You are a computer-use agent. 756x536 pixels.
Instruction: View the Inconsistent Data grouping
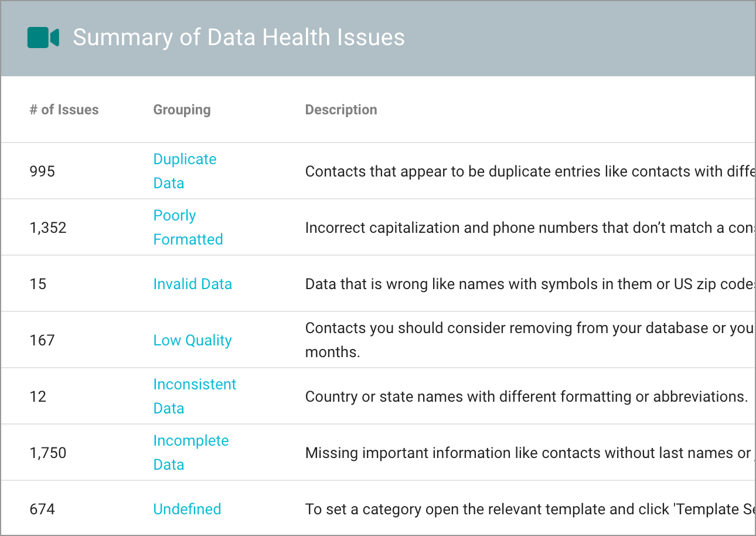point(195,396)
